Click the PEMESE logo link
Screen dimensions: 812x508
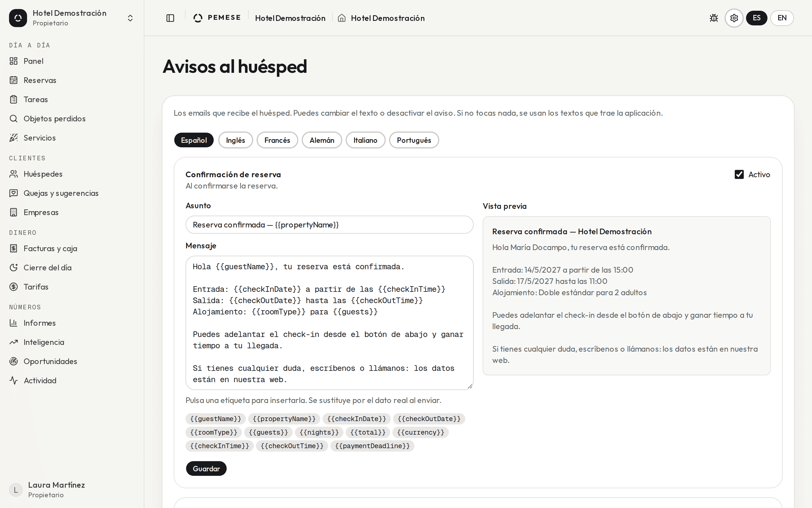(217, 18)
